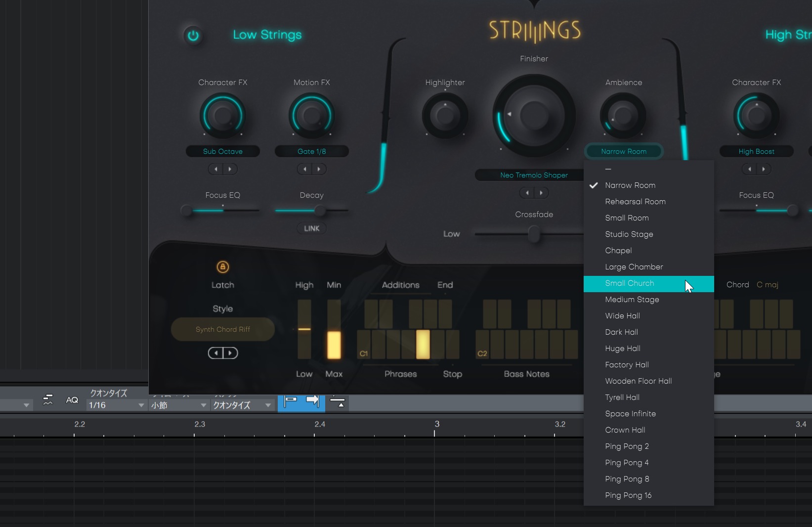Select Dark Hall ambience preset
The width and height of the screenshot is (812, 527).
tap(649, 332)
